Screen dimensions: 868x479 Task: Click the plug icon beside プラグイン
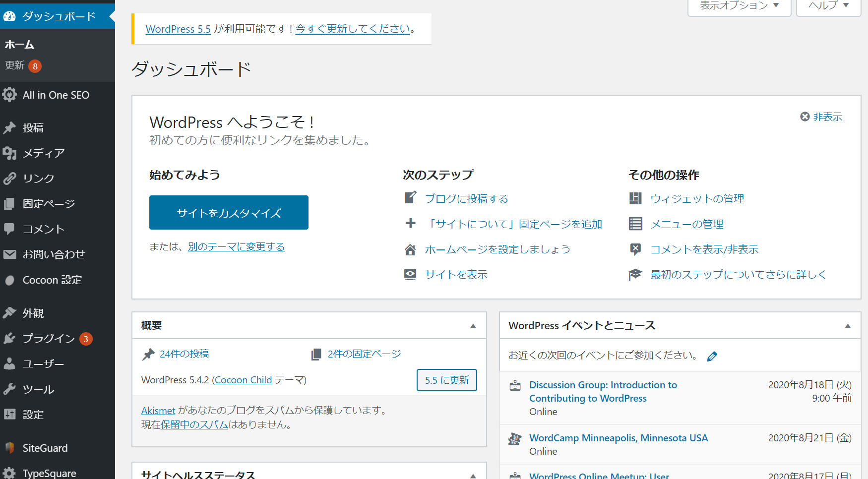tap(9, 338)
